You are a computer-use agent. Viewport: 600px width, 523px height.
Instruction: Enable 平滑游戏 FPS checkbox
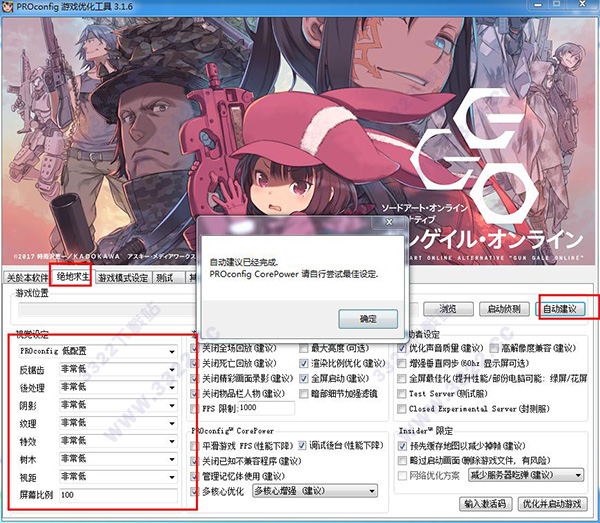(194, 446)
